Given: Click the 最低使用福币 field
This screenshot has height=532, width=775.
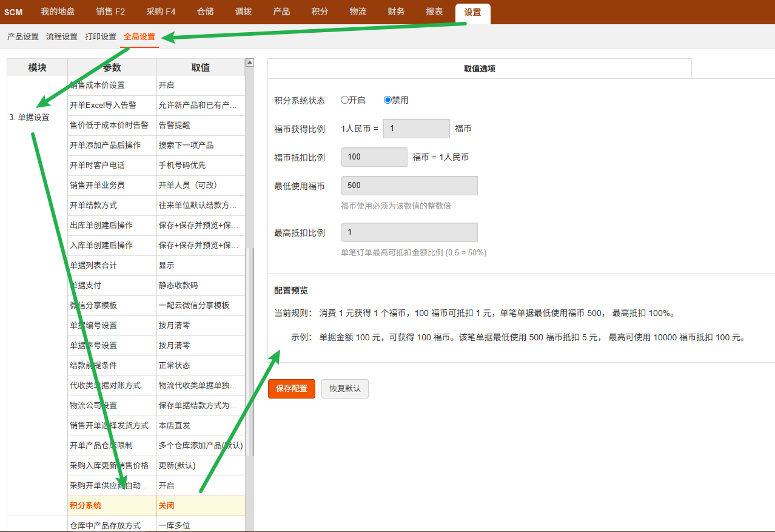Looking at the screenshot, I should coord(409,186).
